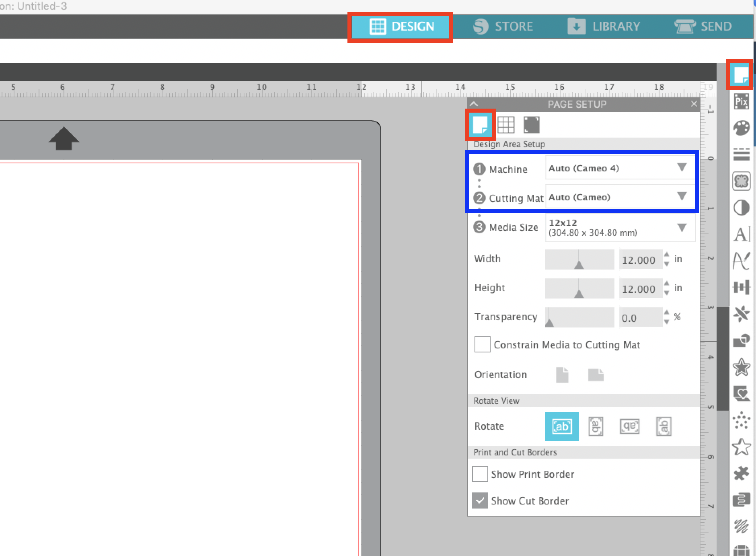Screen dimensions: 756x556
Task: Open the Machine dropdown
Action: (681, 168)
